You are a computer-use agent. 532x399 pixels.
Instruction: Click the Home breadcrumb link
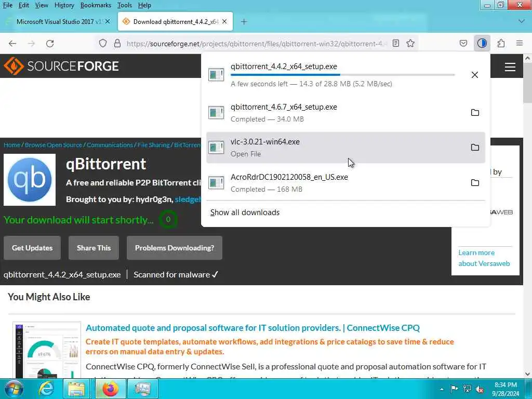click(x=12, y=145)
